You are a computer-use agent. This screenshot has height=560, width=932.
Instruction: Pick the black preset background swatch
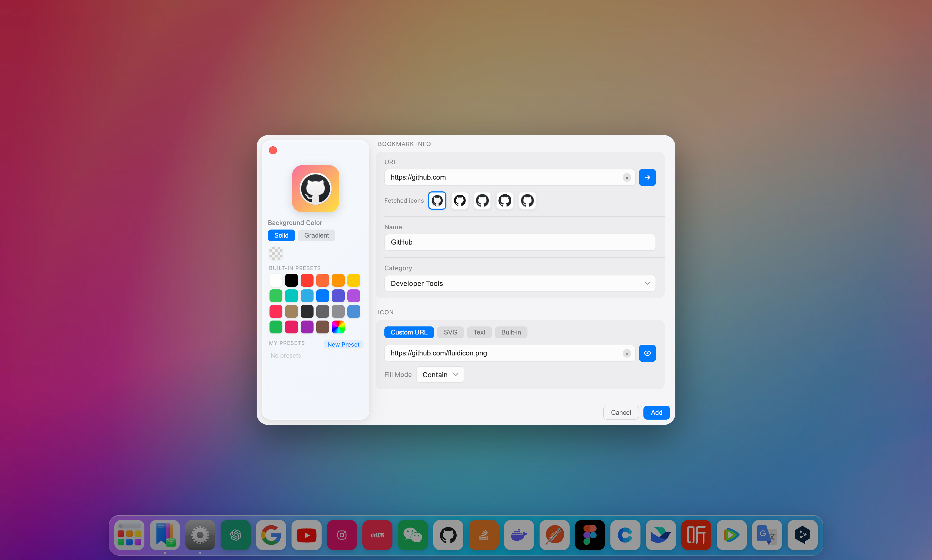pos(291,280)
